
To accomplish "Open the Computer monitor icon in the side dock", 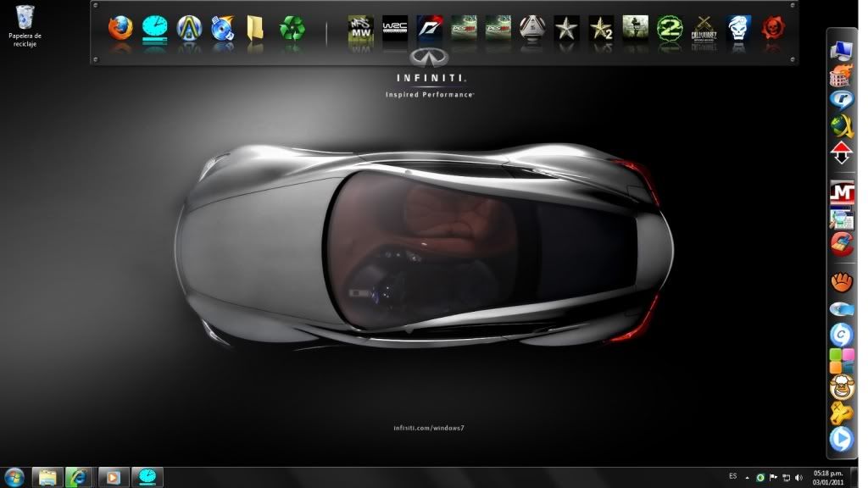I will [842, 51].
